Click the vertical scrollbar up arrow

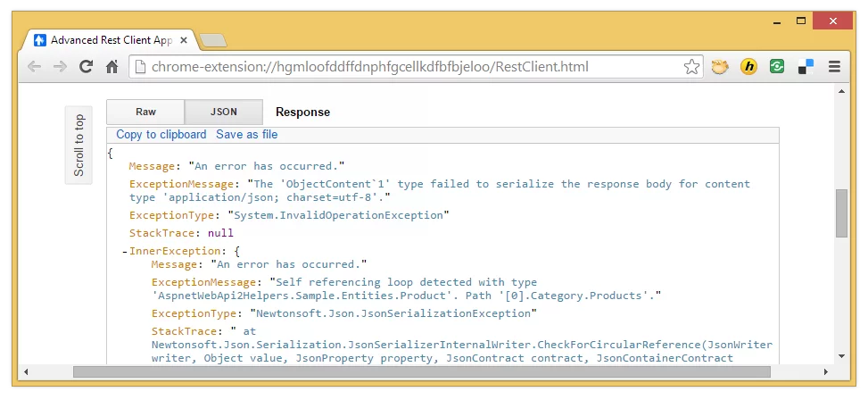tap(841, 91)
